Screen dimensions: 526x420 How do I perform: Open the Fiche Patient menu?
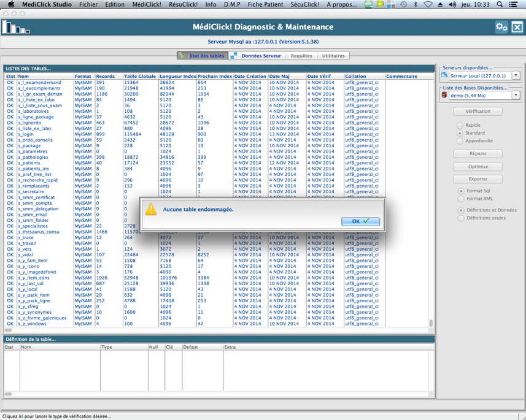tap(265, 4)
